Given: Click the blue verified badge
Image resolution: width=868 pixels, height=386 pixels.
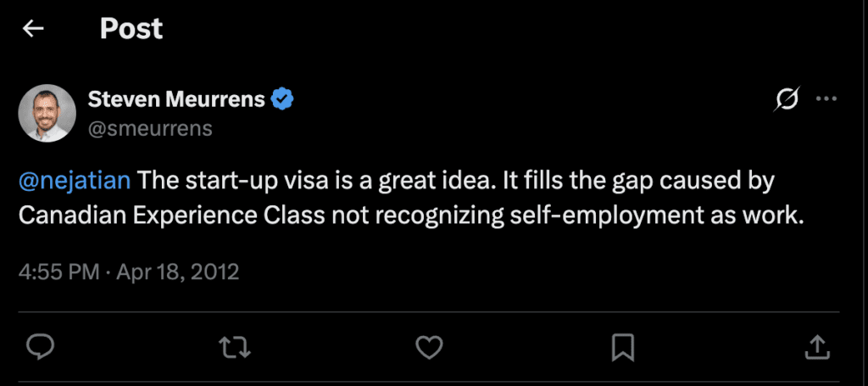Looking at the screenshot, I should pos(282,100).
